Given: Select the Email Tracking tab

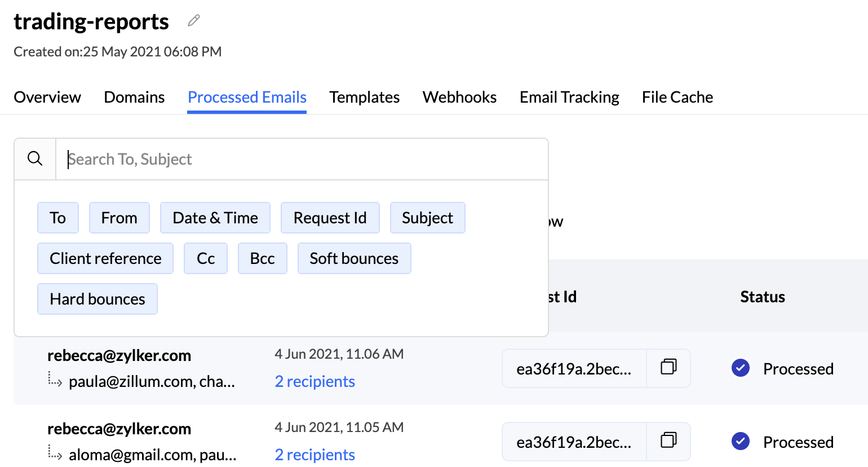Looking at the screenshot, I should click(x=569, y=97).
